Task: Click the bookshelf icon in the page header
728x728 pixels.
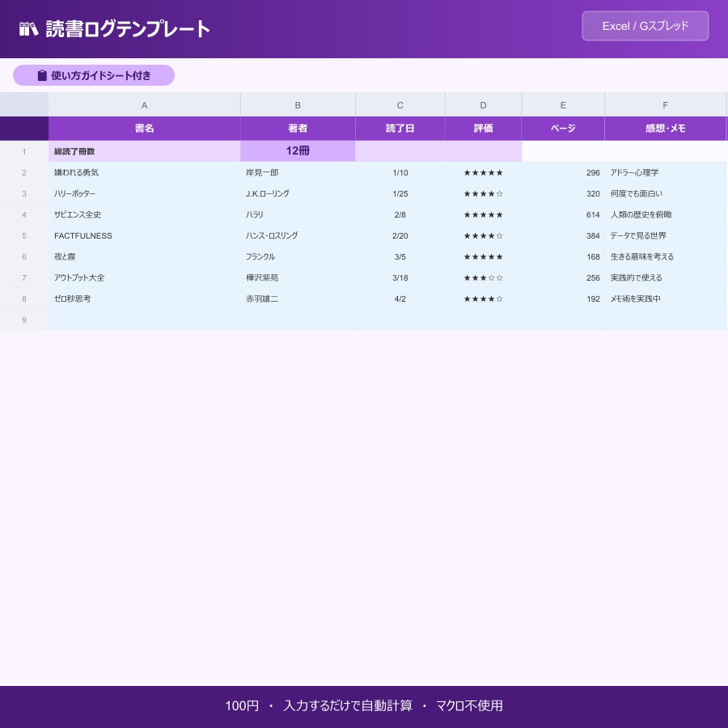Action: 29,28
